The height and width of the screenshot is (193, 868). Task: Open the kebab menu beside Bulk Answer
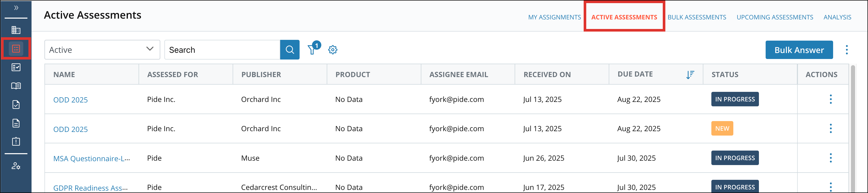pos(847,50)
